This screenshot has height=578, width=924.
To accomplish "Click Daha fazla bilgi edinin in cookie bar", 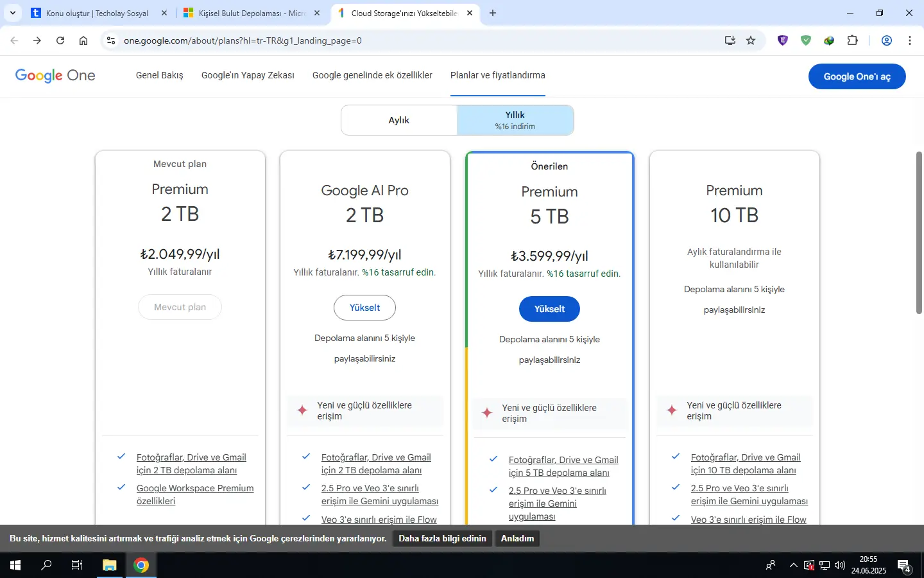I will coord(442,538).
